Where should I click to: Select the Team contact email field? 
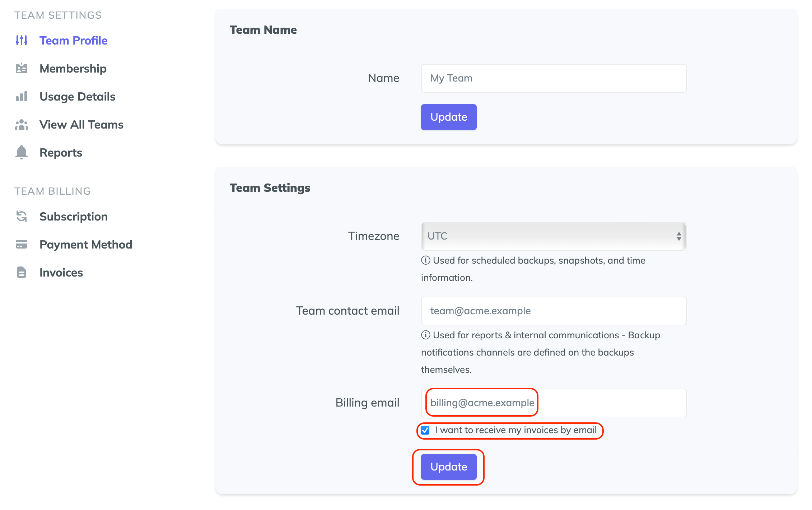coord(553,311)
